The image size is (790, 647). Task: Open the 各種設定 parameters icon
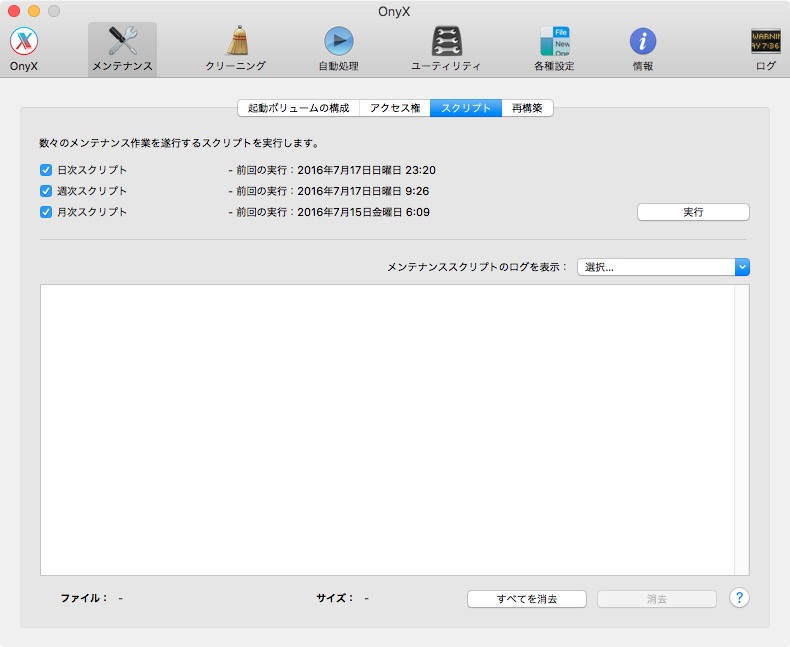[554, 49]
